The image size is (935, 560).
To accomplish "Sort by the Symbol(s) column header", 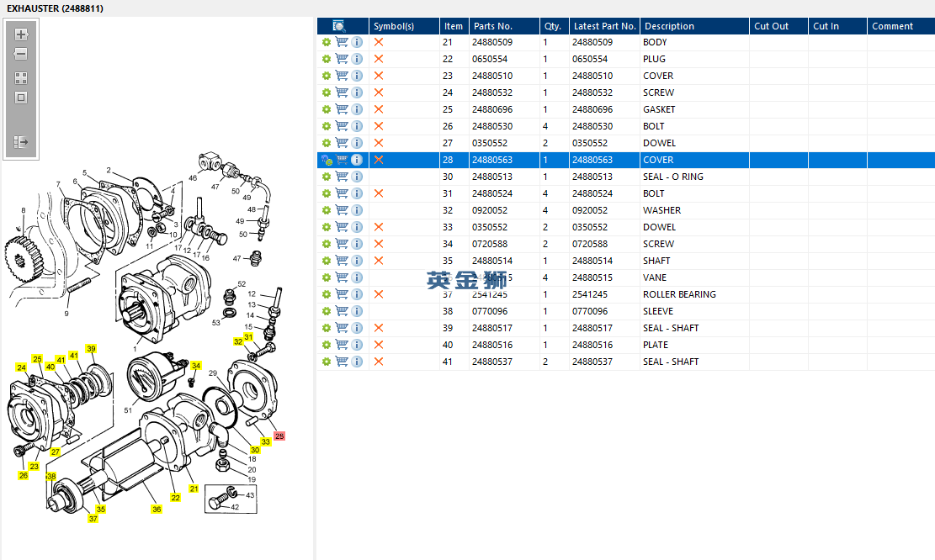I will pos(404,26).
